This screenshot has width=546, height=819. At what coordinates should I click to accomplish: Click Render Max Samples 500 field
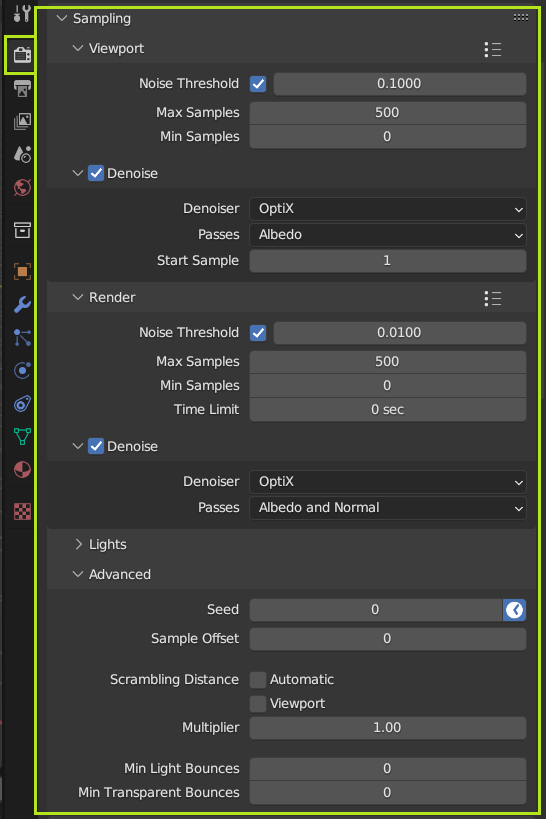pos(388,361)
